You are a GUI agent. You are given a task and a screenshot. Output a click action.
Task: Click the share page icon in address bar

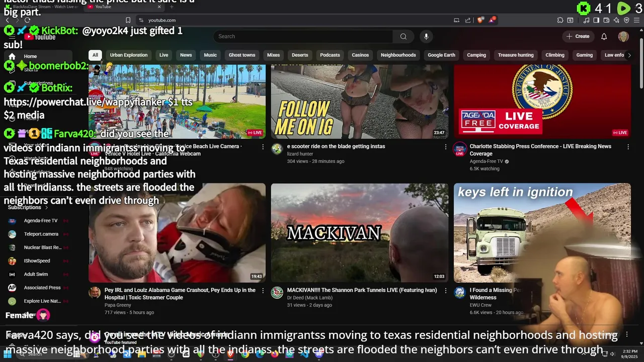(468, 20)
